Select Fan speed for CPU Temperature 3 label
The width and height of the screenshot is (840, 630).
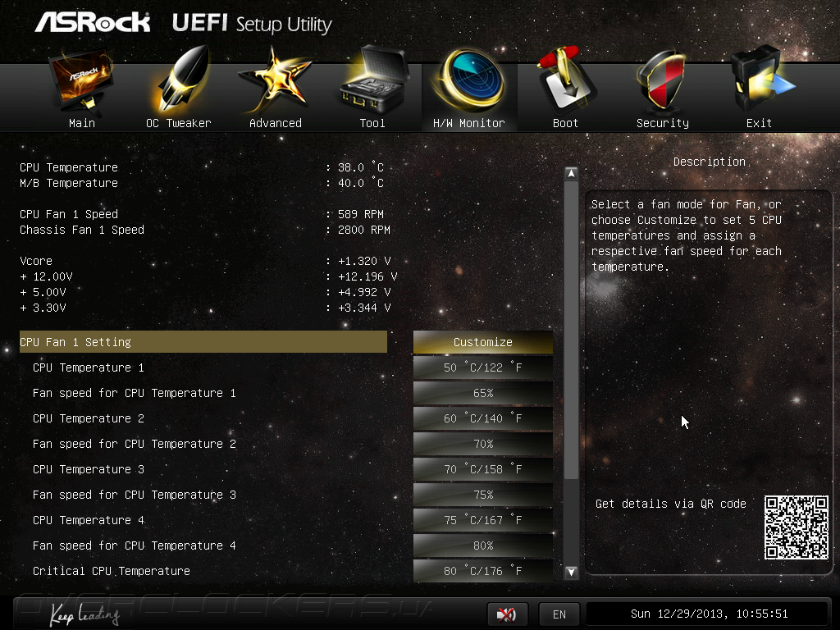pyautogui.click(x=135, y=495)
